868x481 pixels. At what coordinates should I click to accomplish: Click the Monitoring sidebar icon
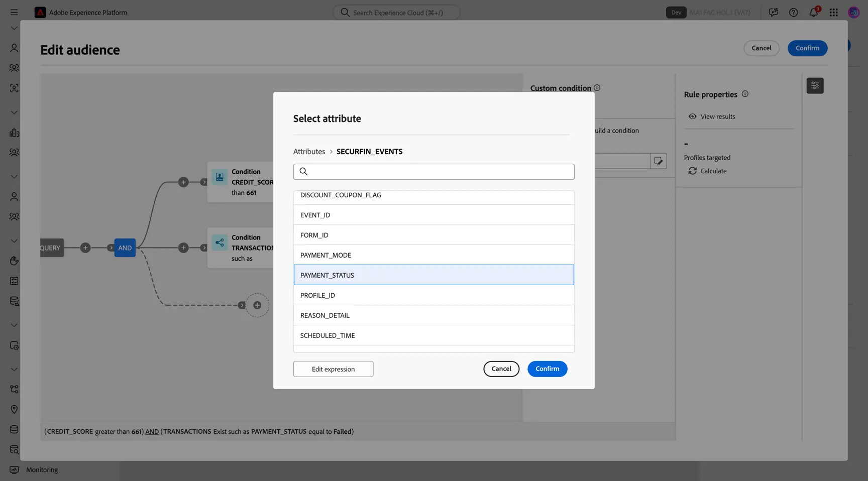pyautogui.click(x=14, y=470)
